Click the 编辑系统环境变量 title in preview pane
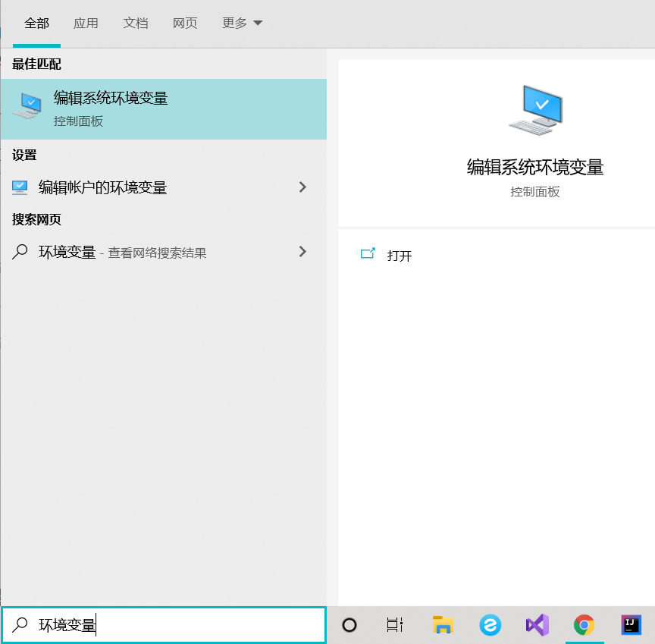Image resolution: width=655 pixels, height=644 pixels. (x=535, y=167)
